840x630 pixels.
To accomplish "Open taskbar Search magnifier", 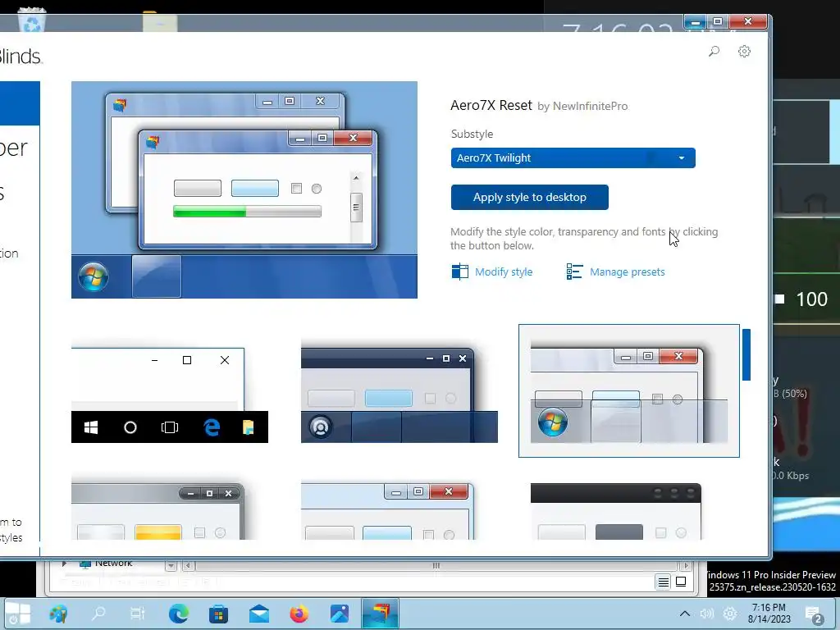I will tap(98, 614).
